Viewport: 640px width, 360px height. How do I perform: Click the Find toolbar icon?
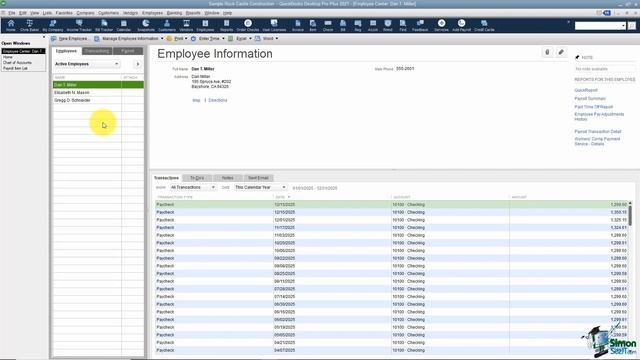(x=403, y=25)
